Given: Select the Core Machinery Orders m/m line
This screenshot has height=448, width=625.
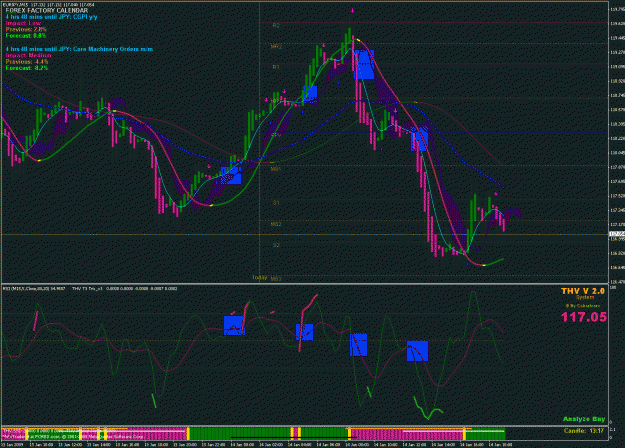Looking at the screenshot, I should (x=79, y=49).
